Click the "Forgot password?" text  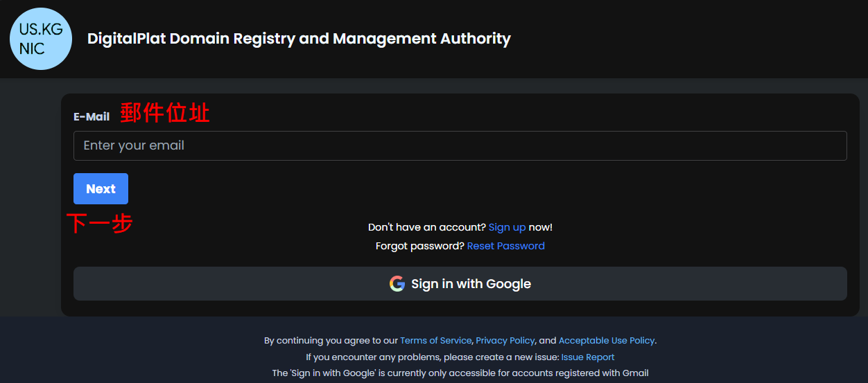coord(419,246)
